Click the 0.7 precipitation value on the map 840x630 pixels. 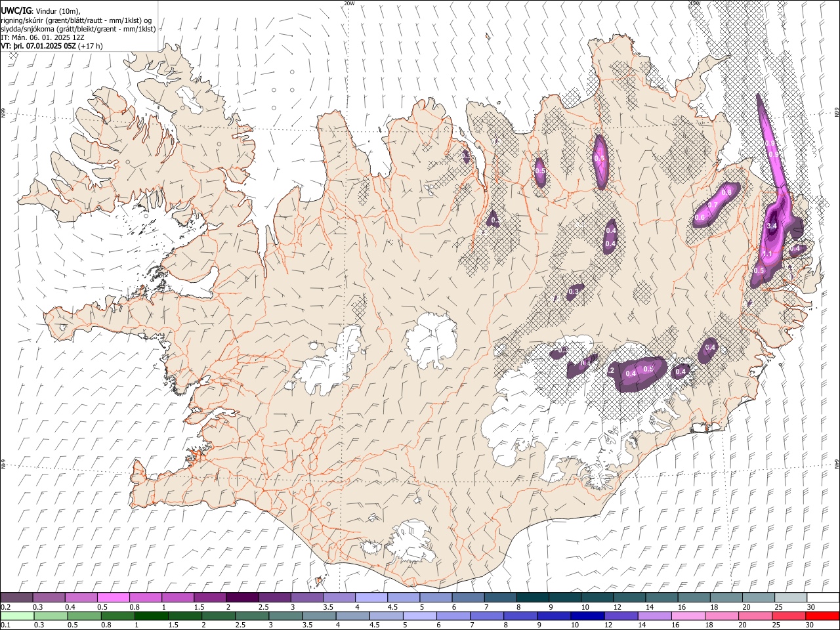pyautogui.click(x=712, y=205)
